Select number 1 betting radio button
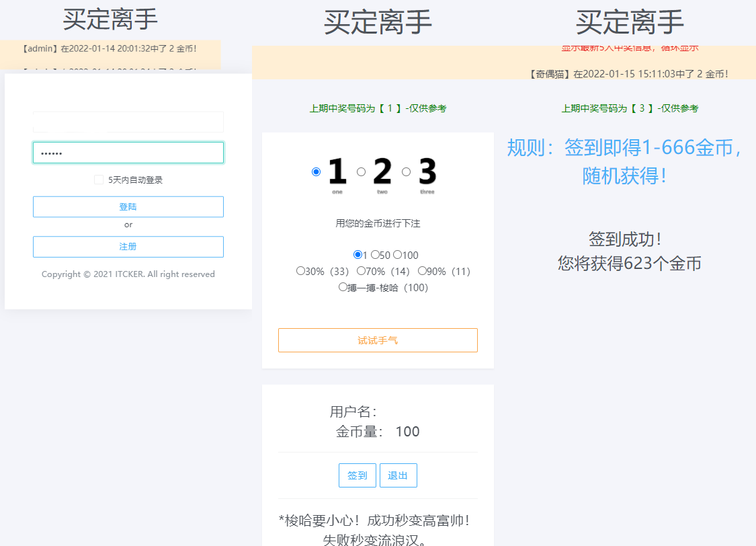The height and width of the screenshot is (546, 756). point(317,171)
